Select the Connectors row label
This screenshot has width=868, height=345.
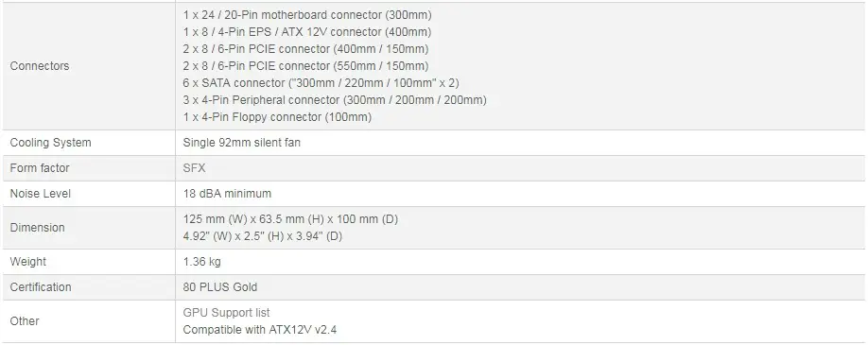click(40, 66)
